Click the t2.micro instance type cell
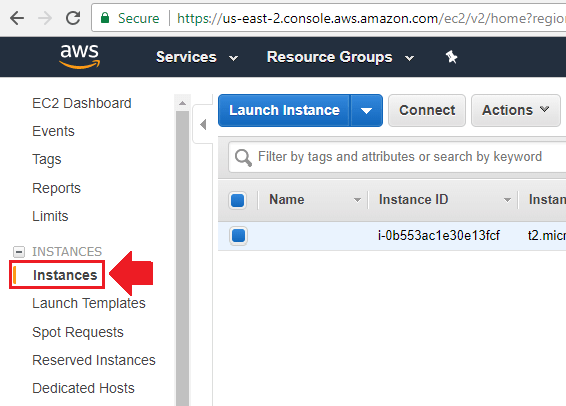 pyautogui.click(x=547, y=236)
